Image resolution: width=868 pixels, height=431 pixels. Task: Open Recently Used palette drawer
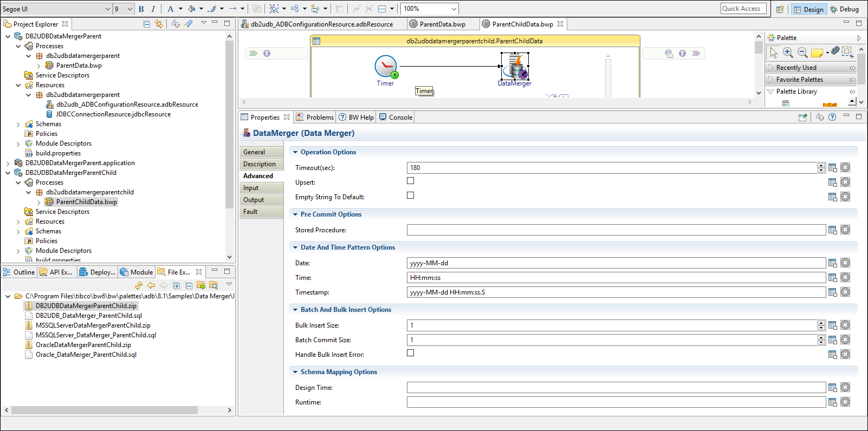pos(796,68)
